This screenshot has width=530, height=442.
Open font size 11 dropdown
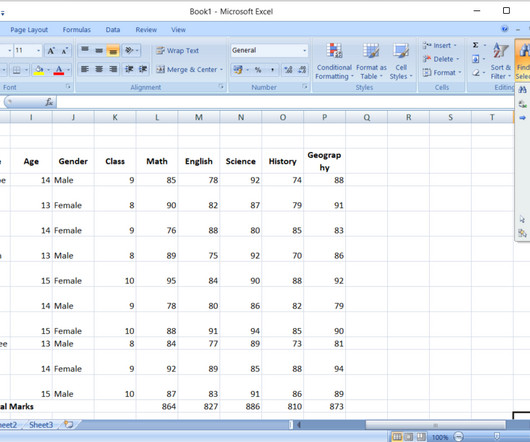pyautogui.click(x=38, y=51)
